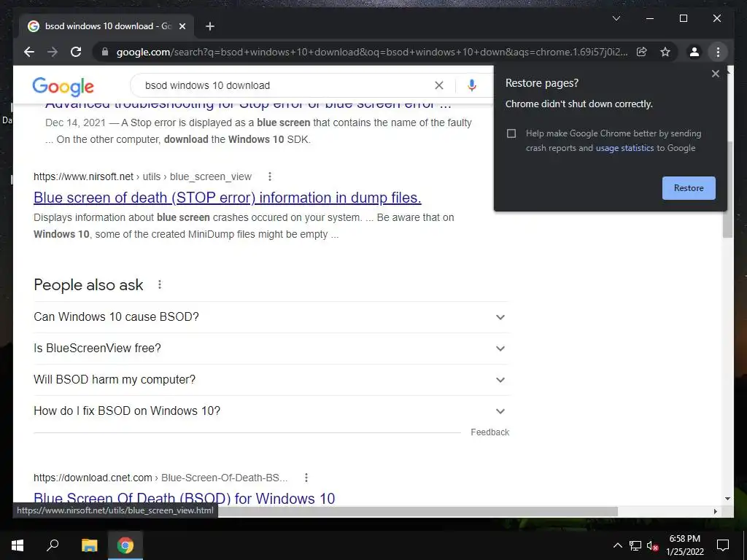Click https://download.cnet.com breadcrumb text
The width and height of the screenshot is (747, 560).
[93, 478]
